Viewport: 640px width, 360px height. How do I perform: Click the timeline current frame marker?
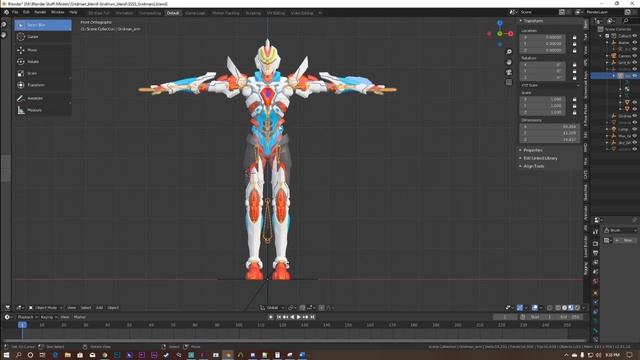22,325
